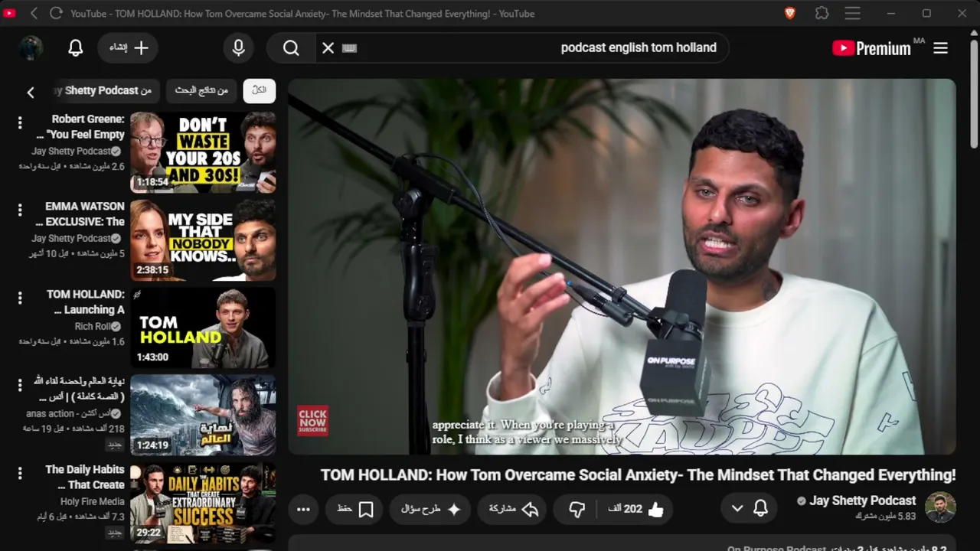Open the نهاية العالم video title

(x=80, y=390)
